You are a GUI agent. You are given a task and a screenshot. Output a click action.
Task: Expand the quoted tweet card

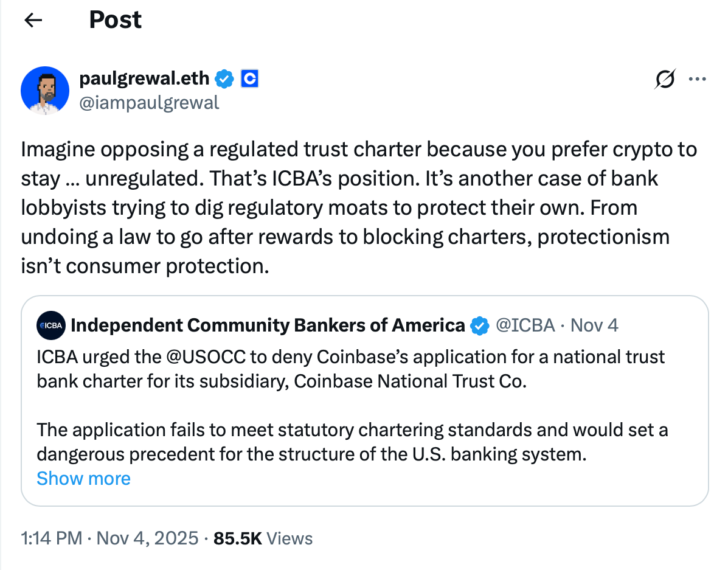(365, 401)
